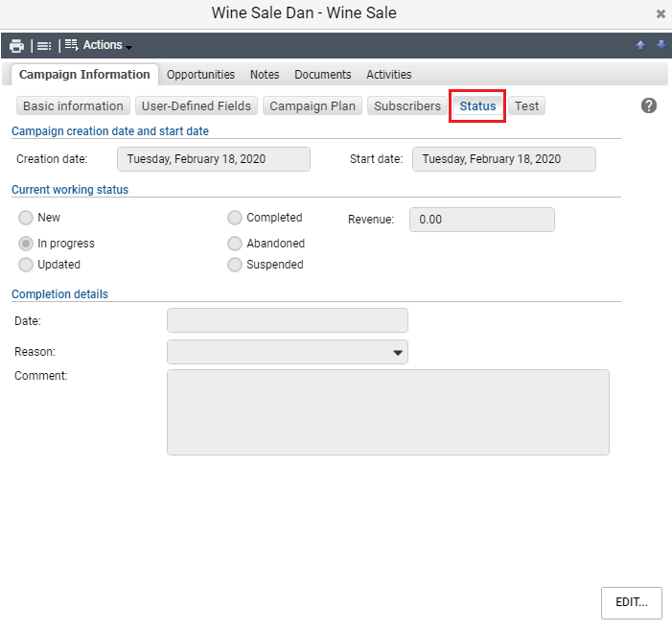
Task: Select the New status radio button
Action: click(x=26, y=218)
